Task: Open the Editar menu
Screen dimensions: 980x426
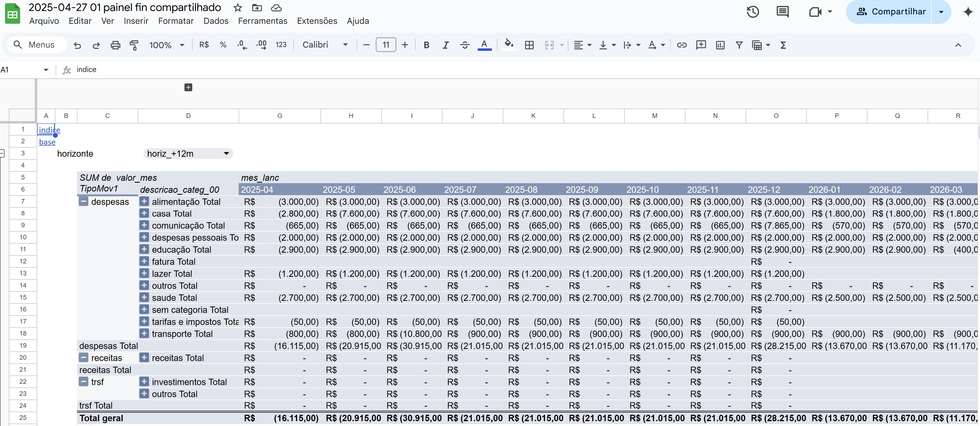Action: (x=80, y=21)
